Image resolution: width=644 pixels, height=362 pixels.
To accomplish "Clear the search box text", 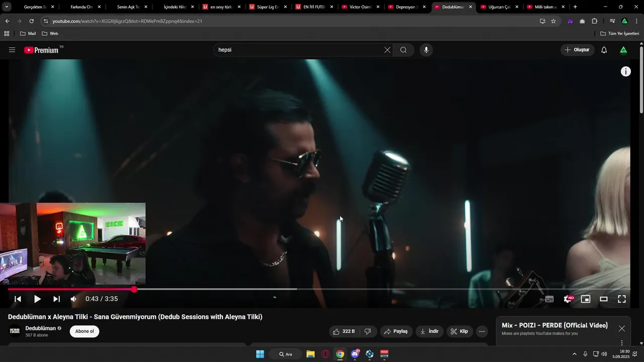I will tap(387, 50).
